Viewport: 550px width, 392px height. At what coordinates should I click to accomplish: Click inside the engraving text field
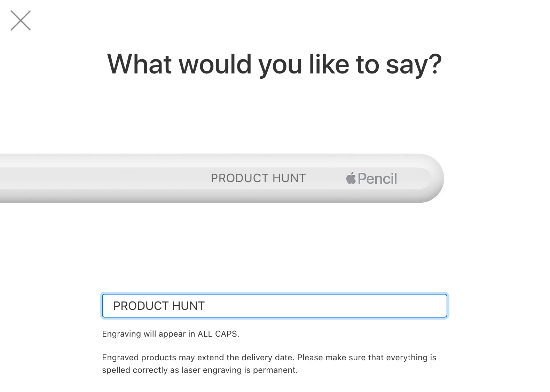click(x=275, y=306)
